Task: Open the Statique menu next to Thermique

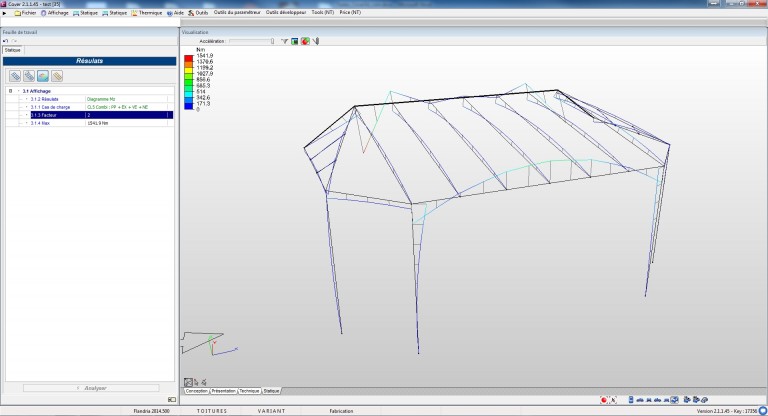Action: click(115, 13)
